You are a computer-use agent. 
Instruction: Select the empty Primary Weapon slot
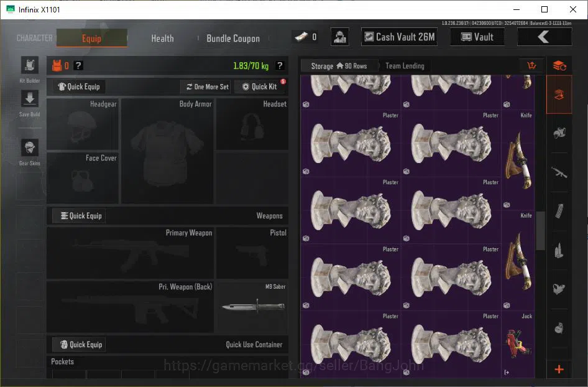tap(130, 253)
